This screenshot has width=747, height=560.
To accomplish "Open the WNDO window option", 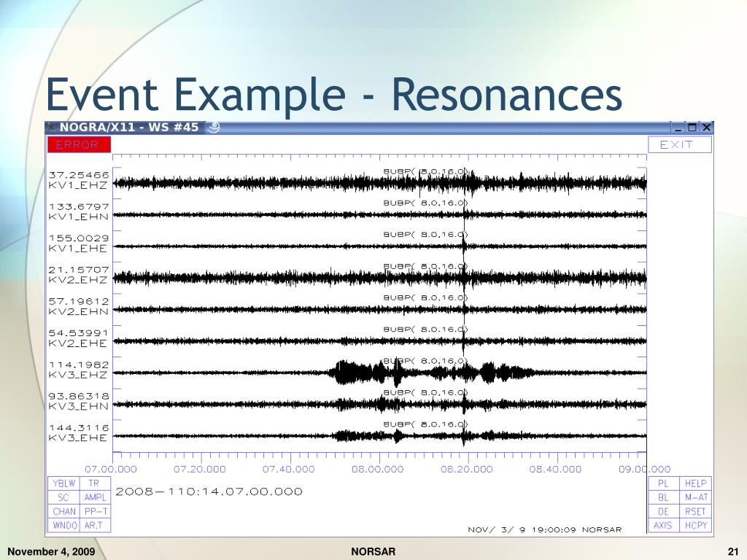I will pos(64,525).
